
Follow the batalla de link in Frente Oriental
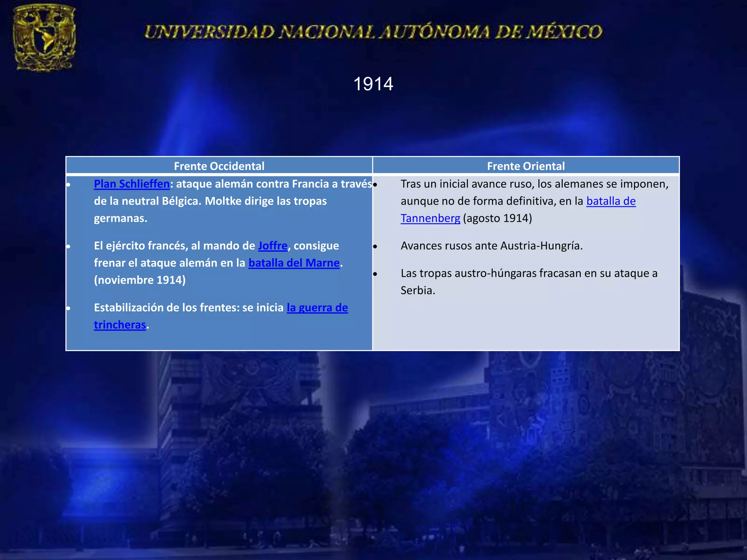pos(611,201)
